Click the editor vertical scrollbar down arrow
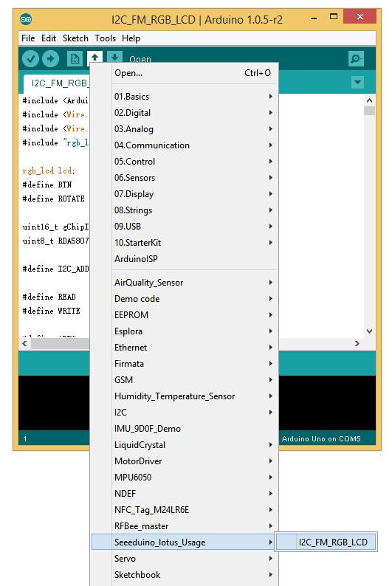The width and height of the screenshot is (392, 586). [x=369, y=331]
